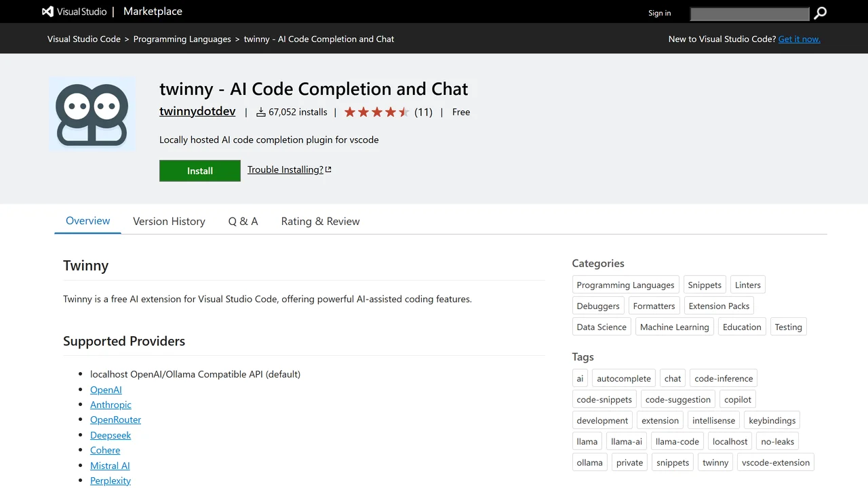This screenshot has width=868, height=488.
Task: Click the code-inference tag
Action: tap(724, 378)
